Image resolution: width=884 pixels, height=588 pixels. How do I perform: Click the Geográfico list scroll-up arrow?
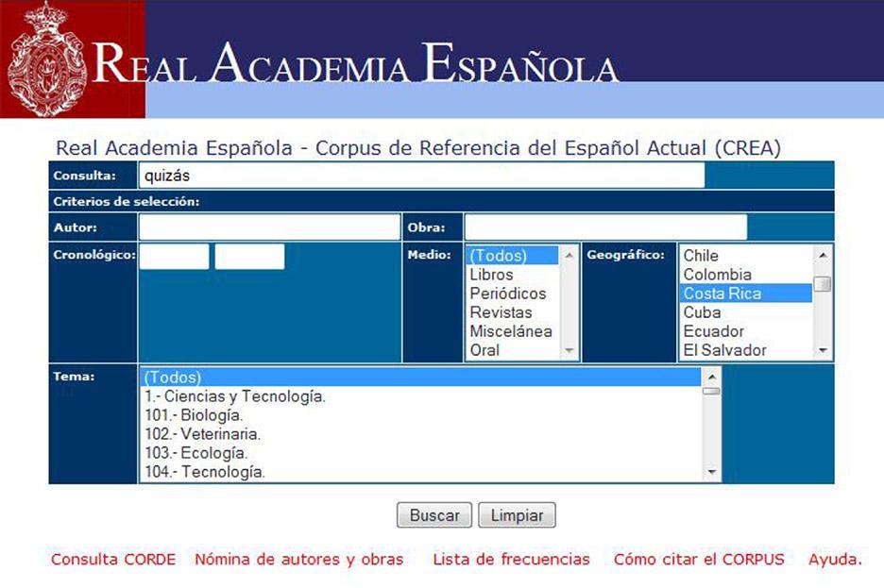pyautogui.click(x=824, y=255)
